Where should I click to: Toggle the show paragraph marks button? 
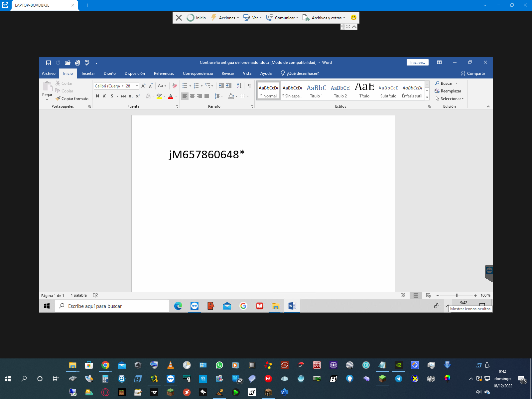[249, 86]
